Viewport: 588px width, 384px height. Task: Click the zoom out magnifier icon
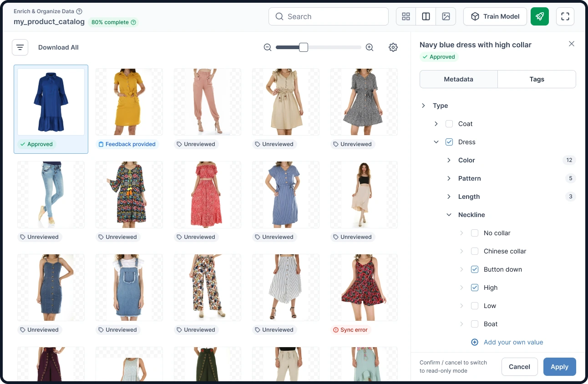click(268, 47)
